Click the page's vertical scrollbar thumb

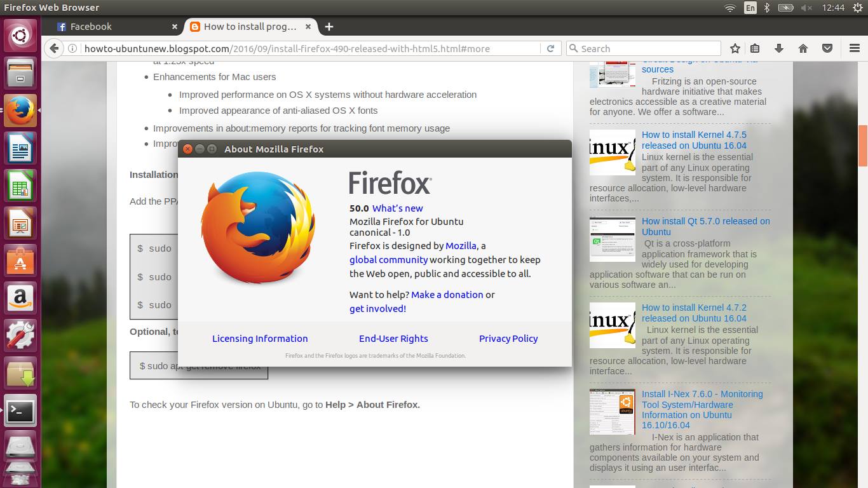click(863, 146)
